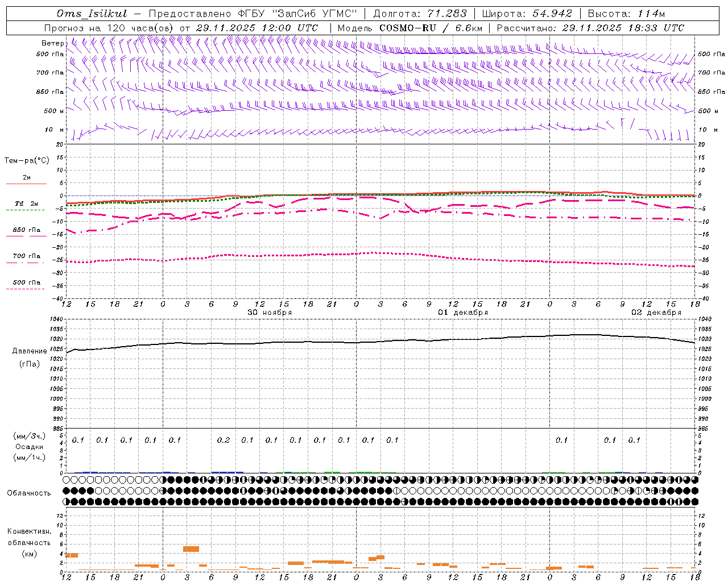Select the 850 гПа label left of wind barbs
Screen dimensions: 728x582
click(x=50, y=92)
